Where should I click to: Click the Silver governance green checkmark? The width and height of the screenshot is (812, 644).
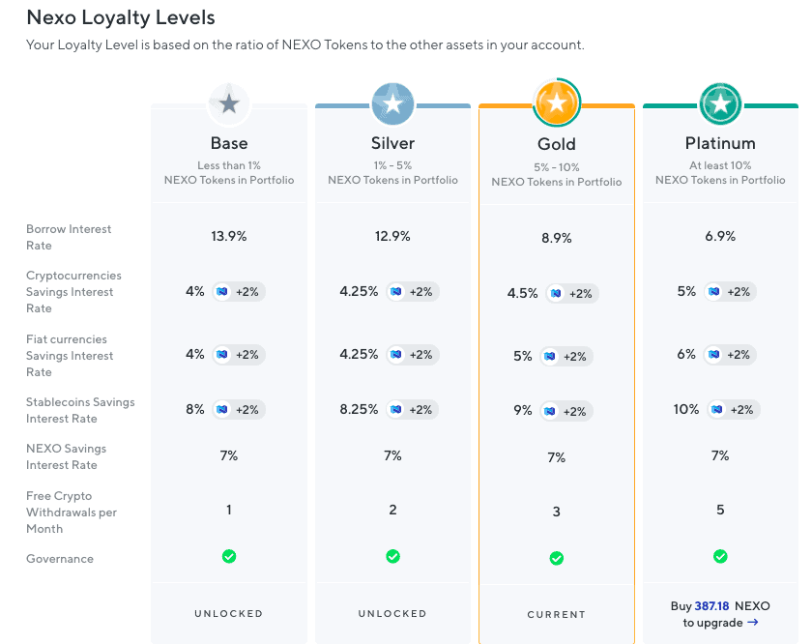[392, 556]
